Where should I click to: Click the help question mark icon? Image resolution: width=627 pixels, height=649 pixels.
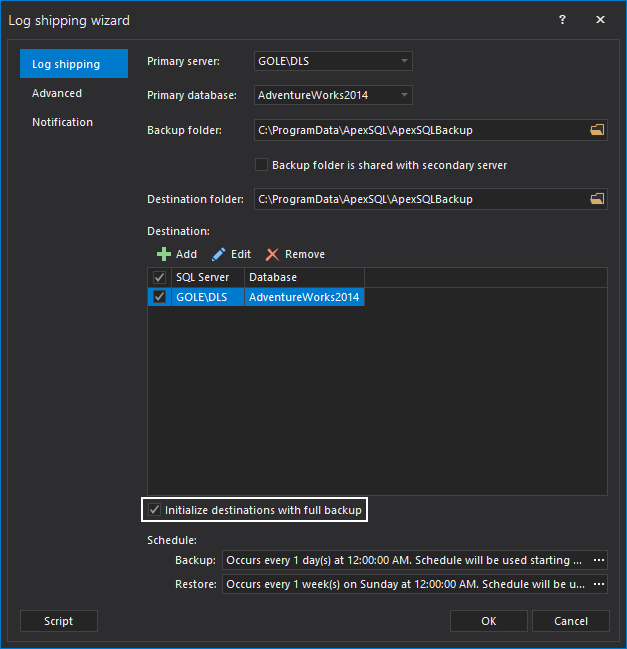563,20
